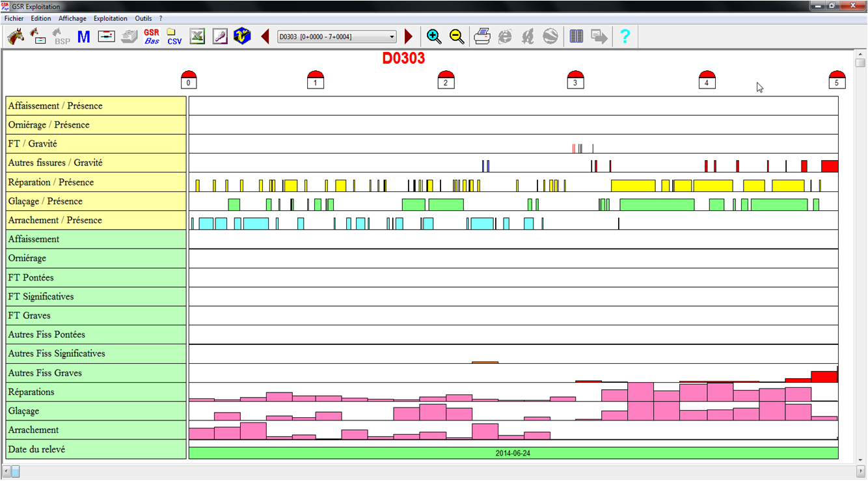Click the horse head icon in toolbar
The width and height of the screenshot is (868, 481).
click(16, 36)
